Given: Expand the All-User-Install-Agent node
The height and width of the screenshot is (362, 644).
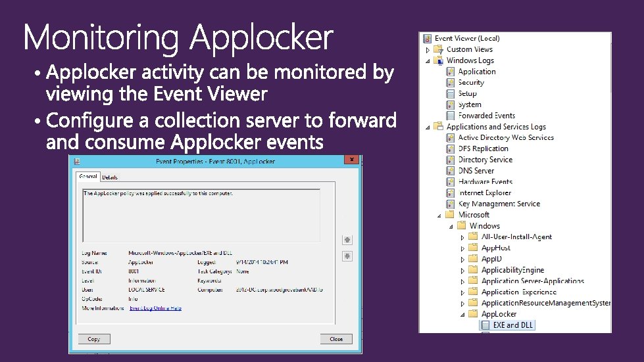Looking at the screenshot, I should click(x=462, y=238).
